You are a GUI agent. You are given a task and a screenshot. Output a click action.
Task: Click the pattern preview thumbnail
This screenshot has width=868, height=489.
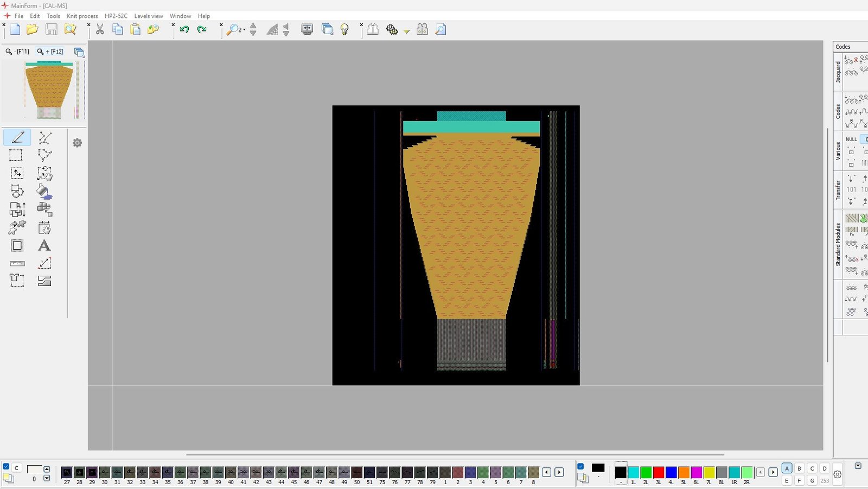pyautogui.click(x=49, y=90)
